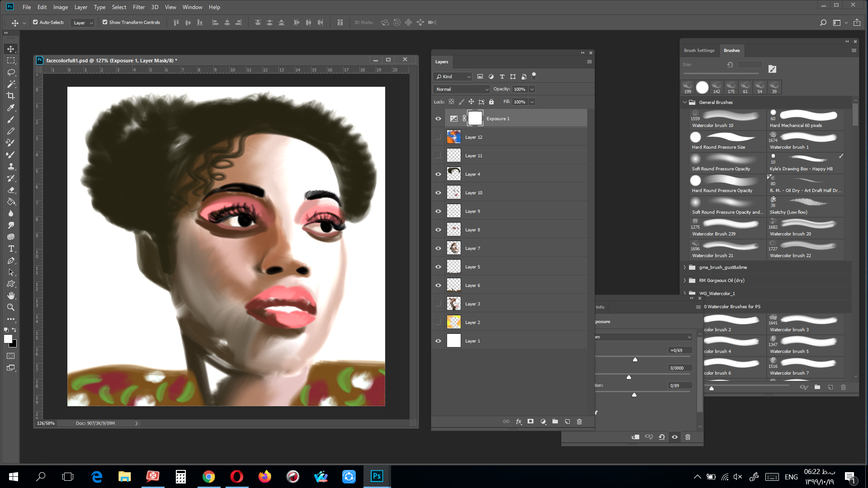Select Hard Round Pressure Size brush
Viewport: 868px width, 488px height.
726,141
